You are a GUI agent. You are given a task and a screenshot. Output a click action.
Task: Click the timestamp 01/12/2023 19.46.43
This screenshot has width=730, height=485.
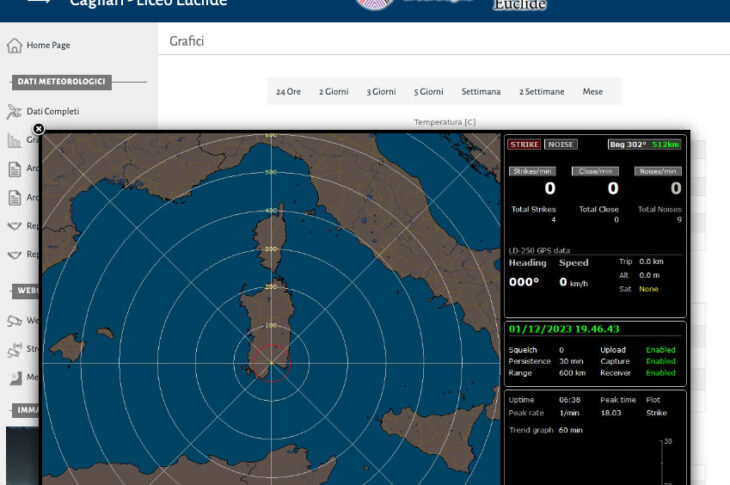[x=564, y=329]
